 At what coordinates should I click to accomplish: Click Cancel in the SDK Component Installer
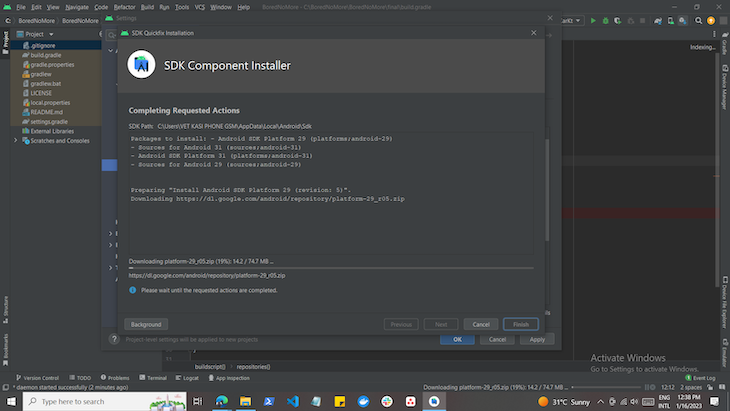point(481,324)
